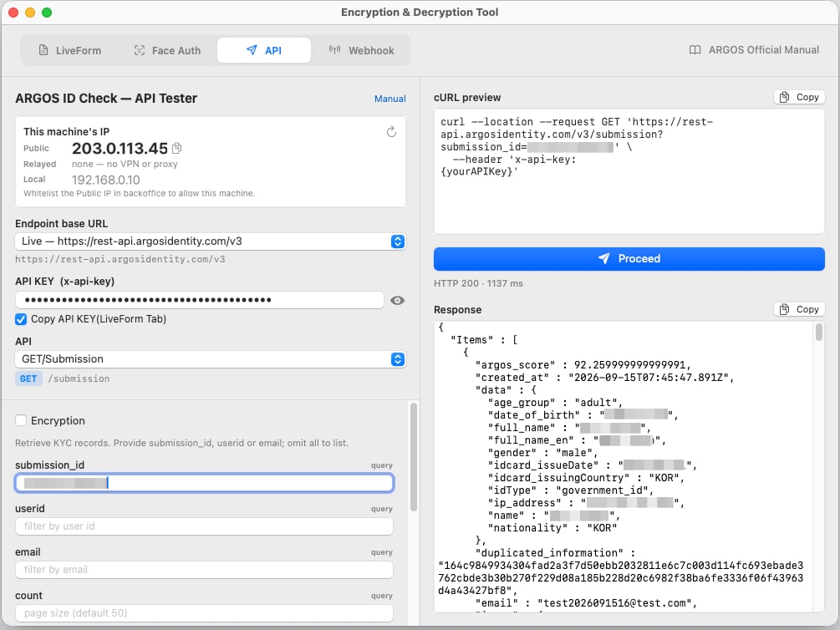Click "none — no VPN or proxy" relayed text

click(x=125, y=164)
